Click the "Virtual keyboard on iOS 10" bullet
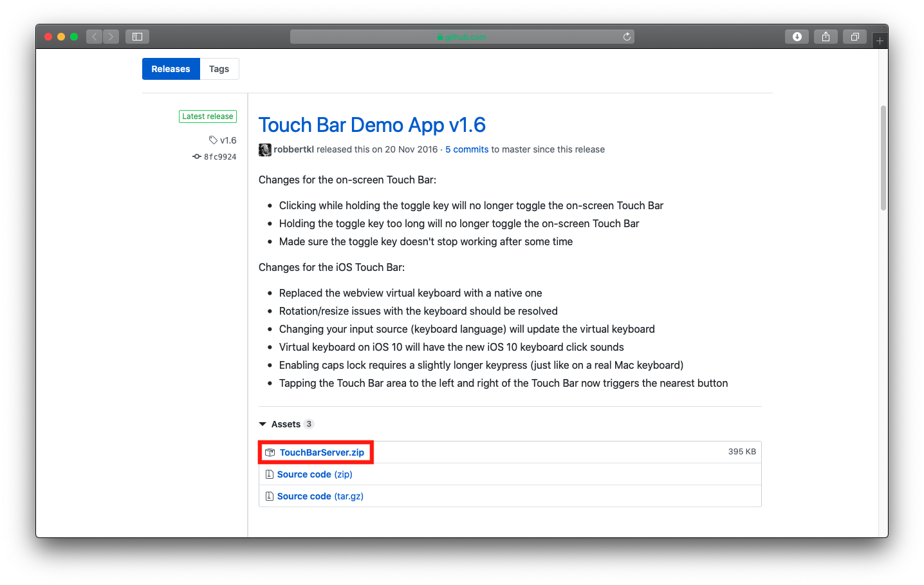The image size is (924, 585). pos(452,347)
